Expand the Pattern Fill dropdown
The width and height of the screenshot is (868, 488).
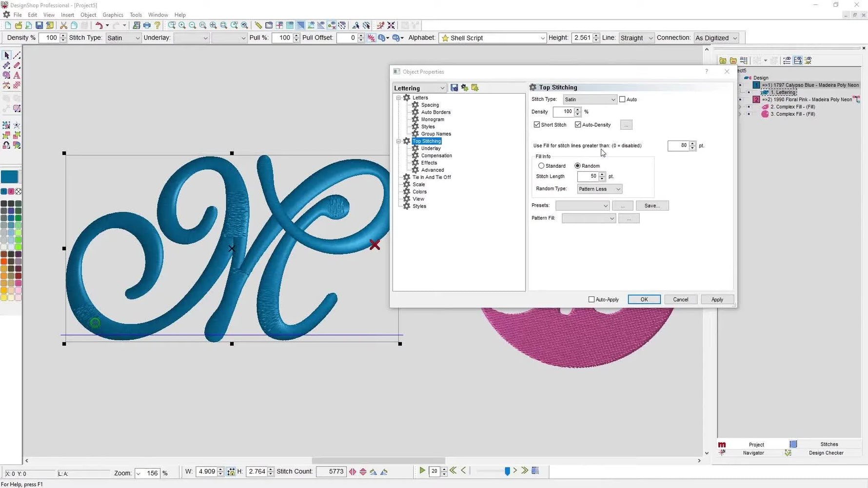[612, 218]
